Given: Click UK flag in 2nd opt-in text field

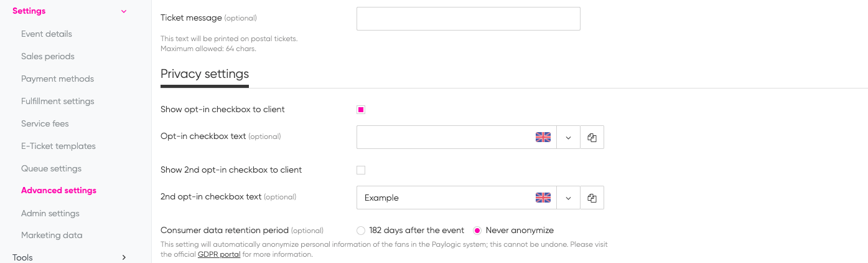Looking at the screenshot, I should pyautogui.click(x=543, y=198).
